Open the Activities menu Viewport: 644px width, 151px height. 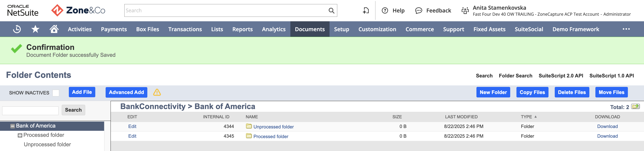click(x=80, y=29)
